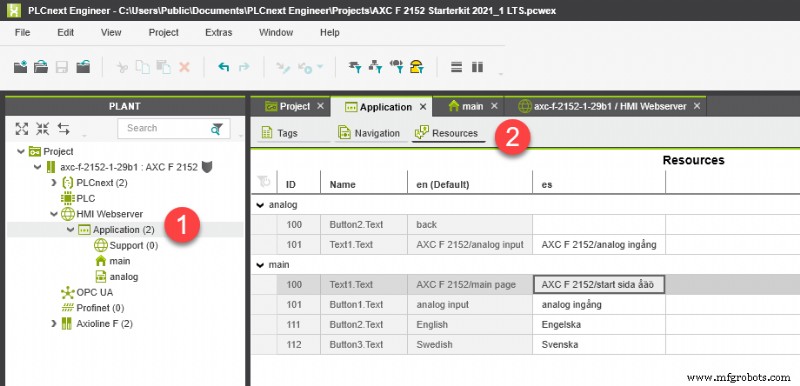Open the Extras menu
The width and height of the screenshot is (800, 386).
(x=218, y=33)
